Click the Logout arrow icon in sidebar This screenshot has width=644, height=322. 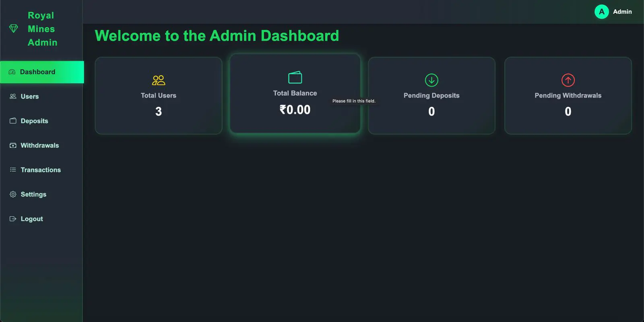13,219
